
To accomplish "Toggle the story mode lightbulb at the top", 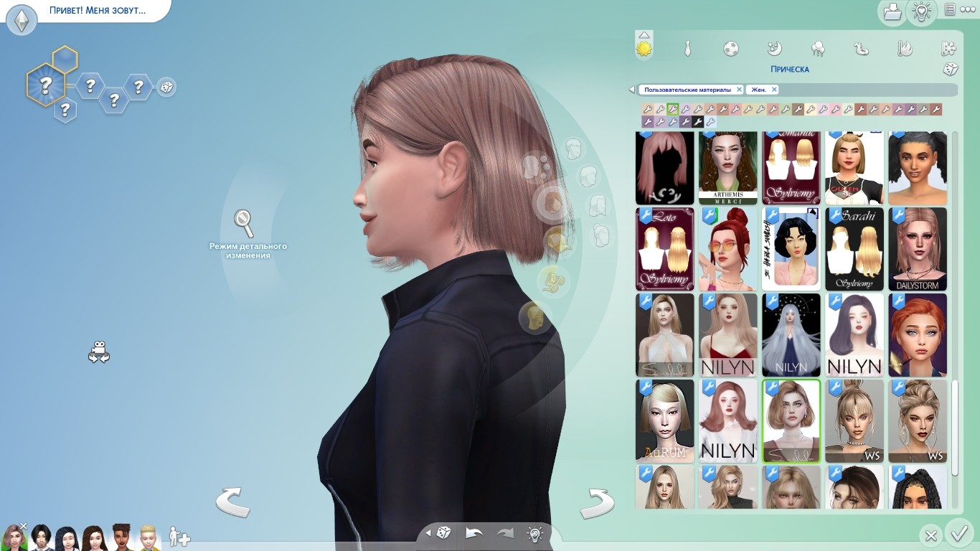I will (920, 11).
